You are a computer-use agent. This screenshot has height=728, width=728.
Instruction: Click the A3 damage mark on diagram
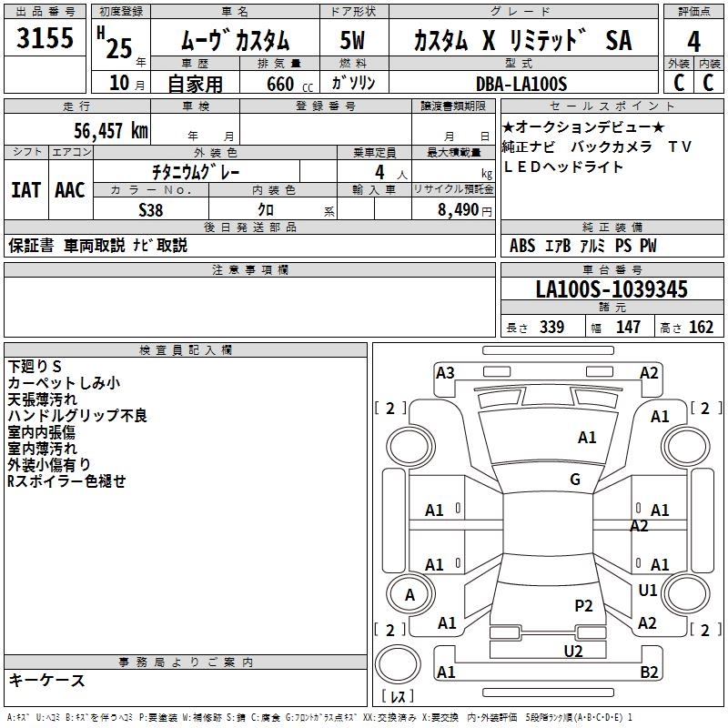click(445, 373)
